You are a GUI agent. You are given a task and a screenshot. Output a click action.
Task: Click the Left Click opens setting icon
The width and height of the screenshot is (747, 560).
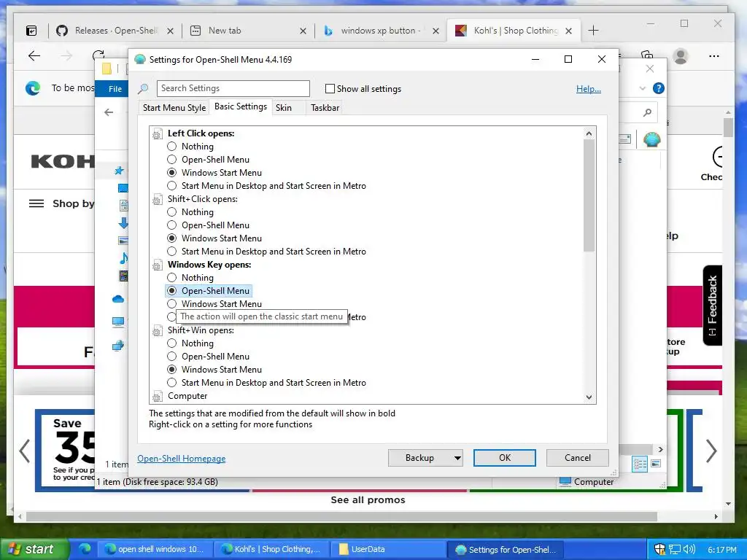click(158, 134)
